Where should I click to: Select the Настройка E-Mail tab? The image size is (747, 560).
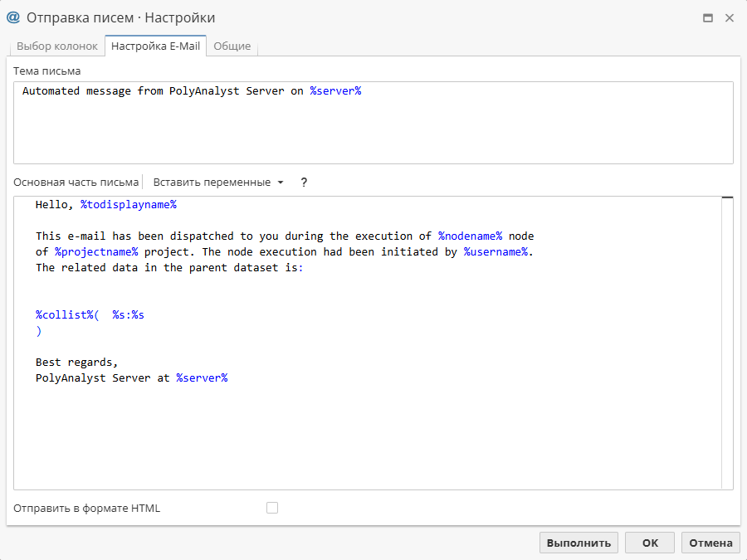[x=155, y=46]
